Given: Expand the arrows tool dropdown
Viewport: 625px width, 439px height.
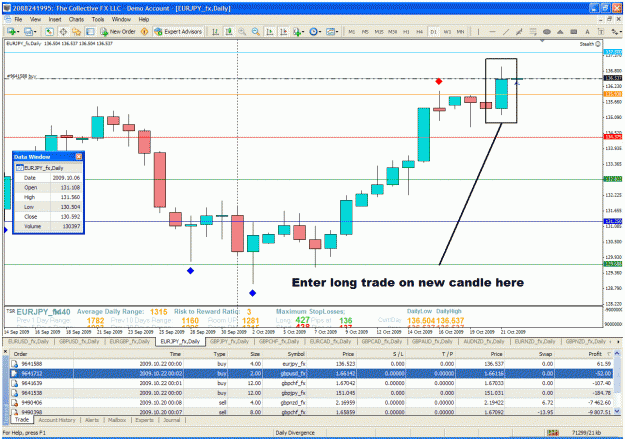Looking at the screenshot, I should (621, 32).
